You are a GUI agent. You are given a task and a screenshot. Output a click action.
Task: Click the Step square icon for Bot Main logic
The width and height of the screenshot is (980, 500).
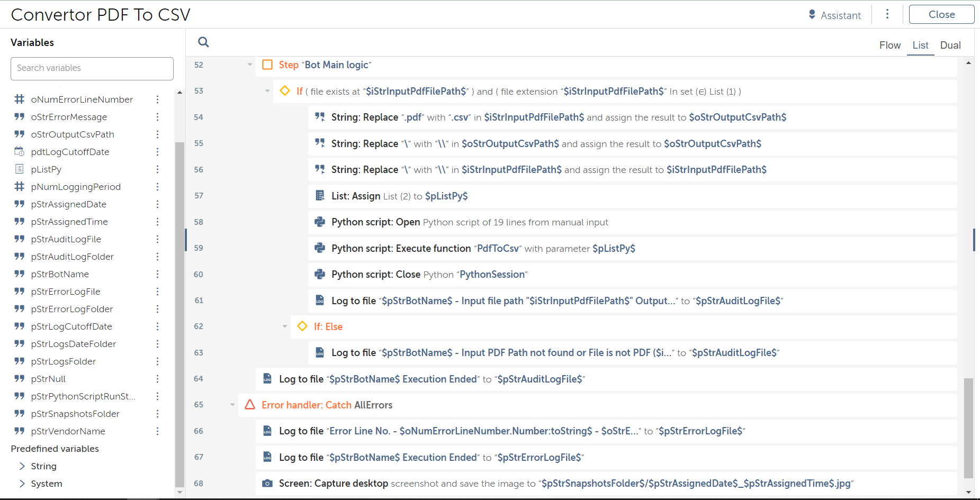click(267, 65)
